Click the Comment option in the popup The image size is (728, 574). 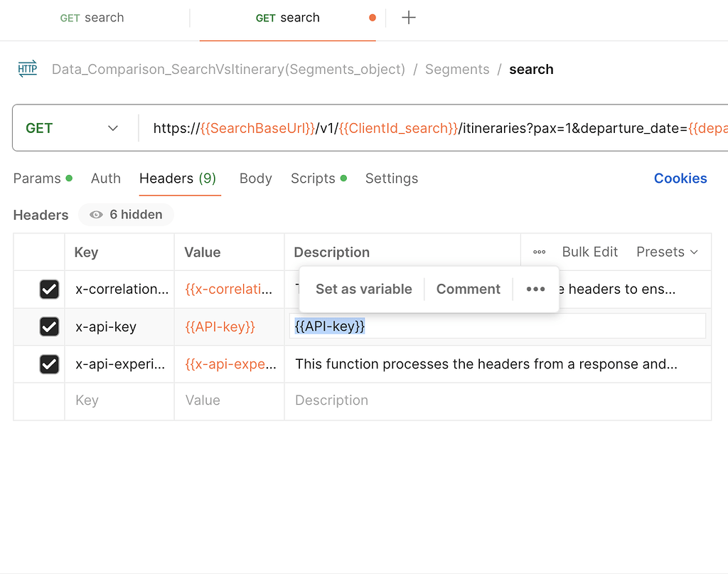[468, 289]
